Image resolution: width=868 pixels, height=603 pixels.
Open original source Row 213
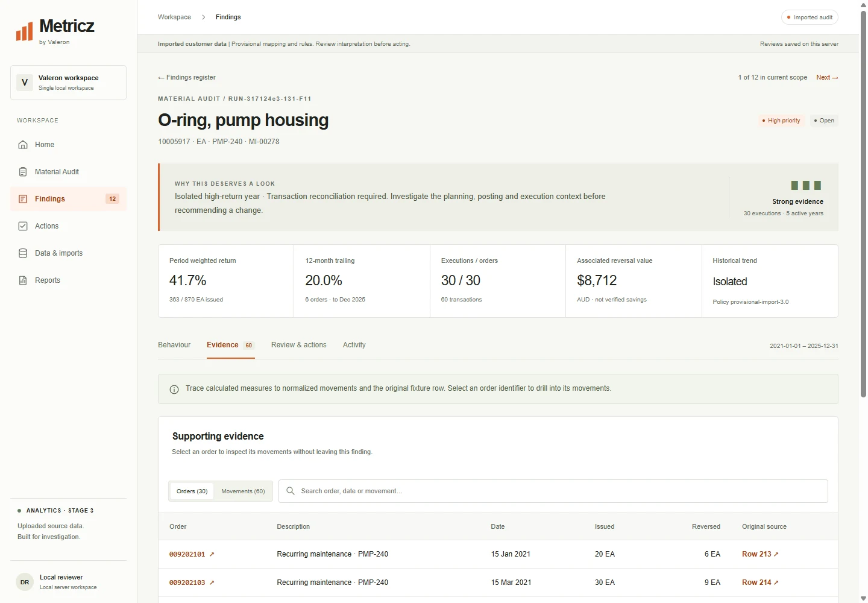(760, 554)
